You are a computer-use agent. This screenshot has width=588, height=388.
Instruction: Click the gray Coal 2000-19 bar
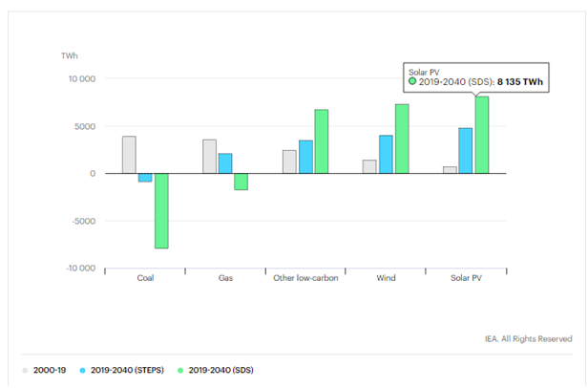pyautogui.click(x=129, y=155)
